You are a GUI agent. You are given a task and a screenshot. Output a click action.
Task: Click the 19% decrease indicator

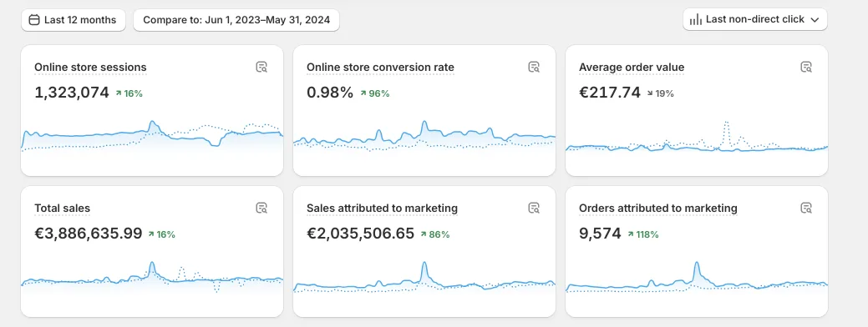(x=660, y=93)
